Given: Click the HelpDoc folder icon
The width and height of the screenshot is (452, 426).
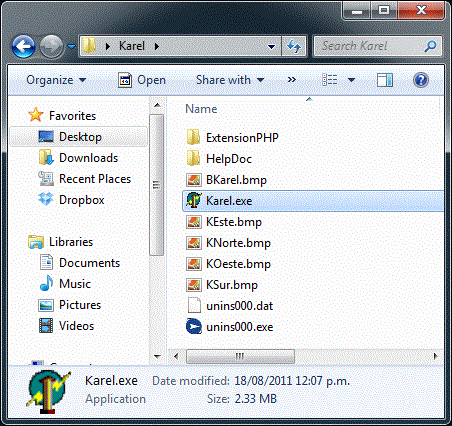Looking at the screenshot, I should click(194, 158).
